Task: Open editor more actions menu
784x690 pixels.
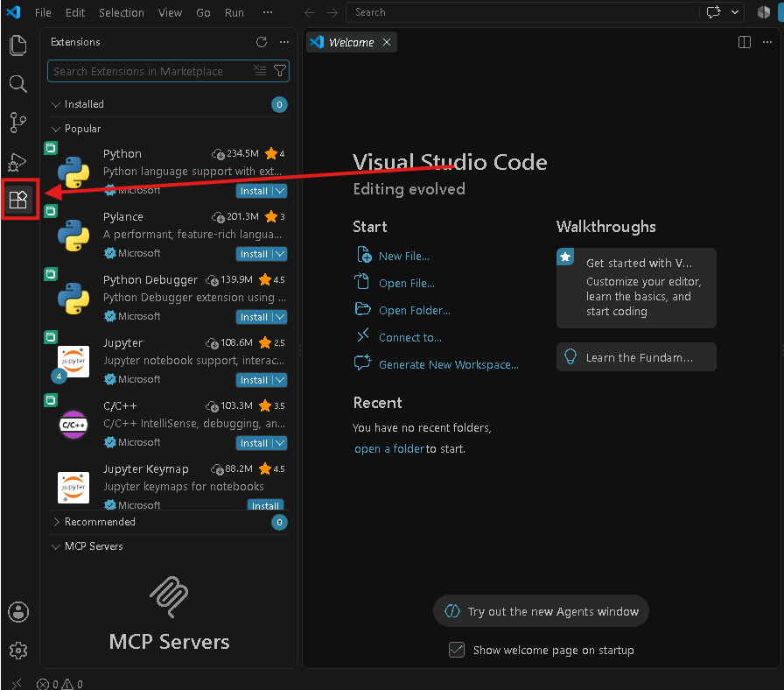Action: point(767,42)
